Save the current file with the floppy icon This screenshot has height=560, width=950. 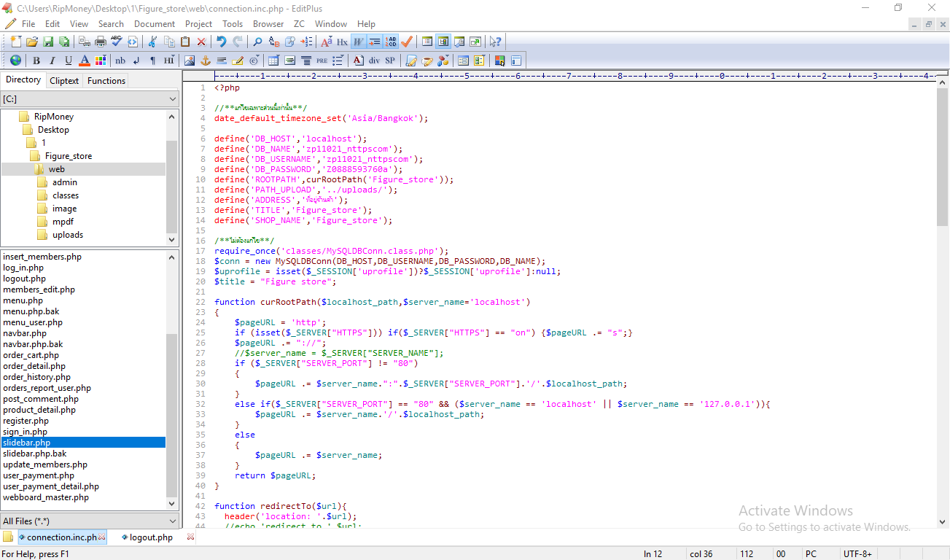(48, 42)
